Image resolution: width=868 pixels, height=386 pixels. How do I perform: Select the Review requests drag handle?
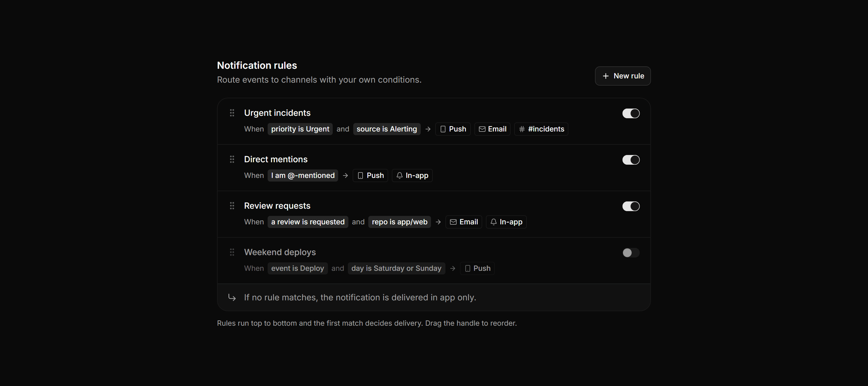[x=232, y=206]
